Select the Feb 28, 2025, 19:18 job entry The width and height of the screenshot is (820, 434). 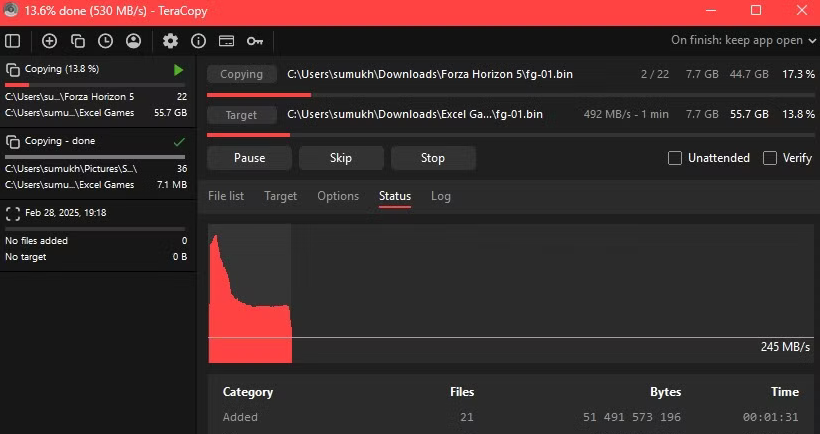click(x=98, y=235)
